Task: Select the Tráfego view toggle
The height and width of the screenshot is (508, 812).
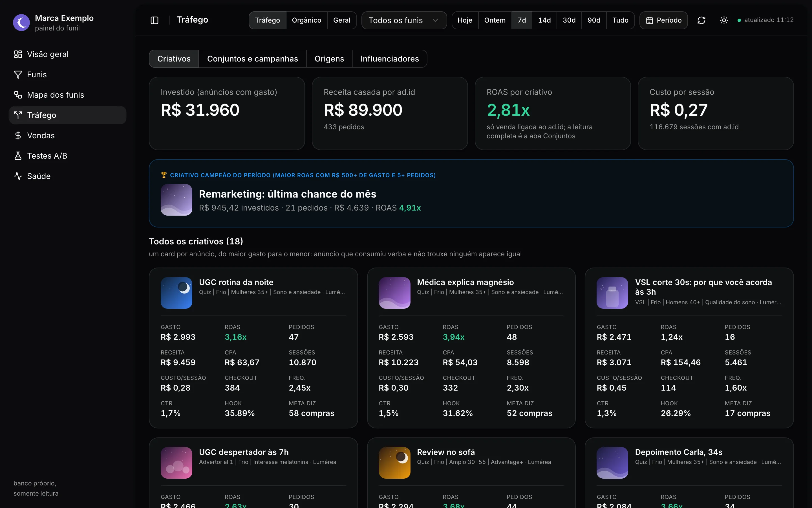Action: 267,20
